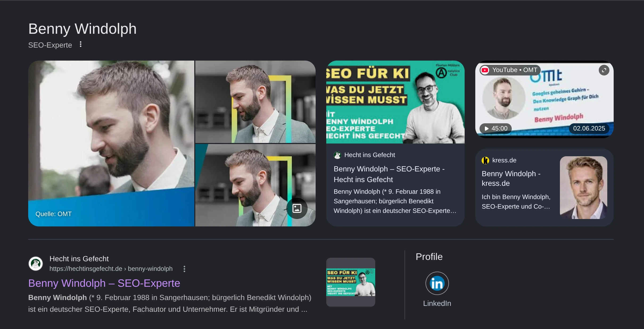Open the image gallery icon on bottom photo
644x329 pixels.
pos(297,208)
